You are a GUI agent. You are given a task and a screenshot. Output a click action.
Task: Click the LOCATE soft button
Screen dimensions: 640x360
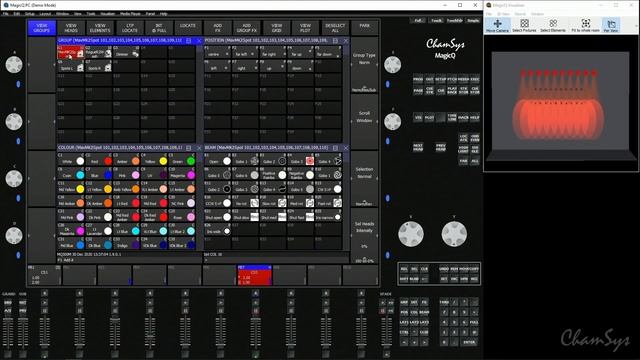pos(188,28)
